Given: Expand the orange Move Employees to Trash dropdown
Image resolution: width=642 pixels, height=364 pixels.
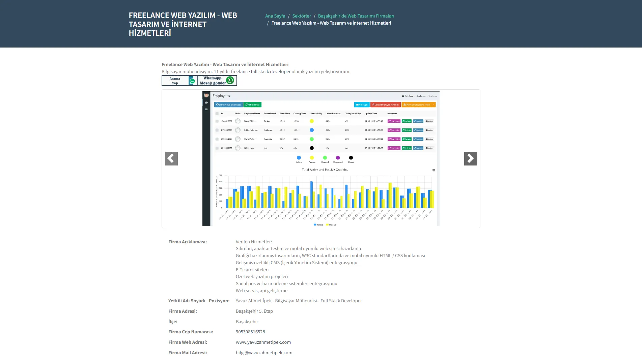Looking at the screenshot, I should (x=434, y=104).
